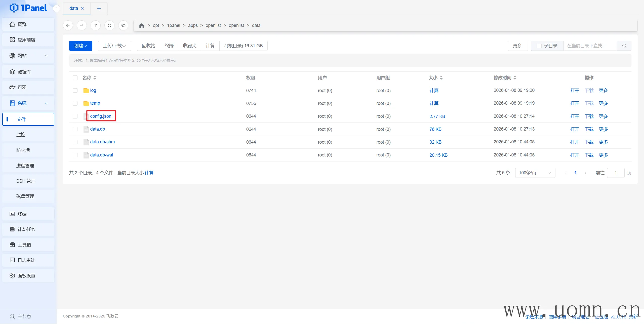Select all files via header checkbox

coord(75,78)
